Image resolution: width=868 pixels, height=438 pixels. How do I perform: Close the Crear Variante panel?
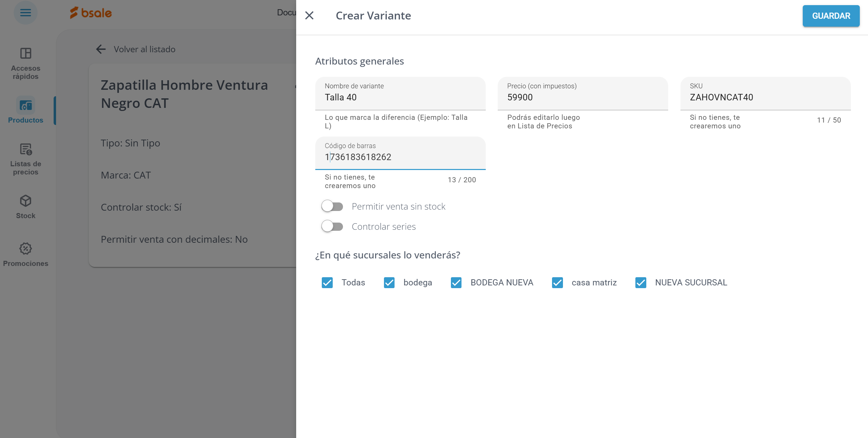pyautogui.click(x=309, y=15)
